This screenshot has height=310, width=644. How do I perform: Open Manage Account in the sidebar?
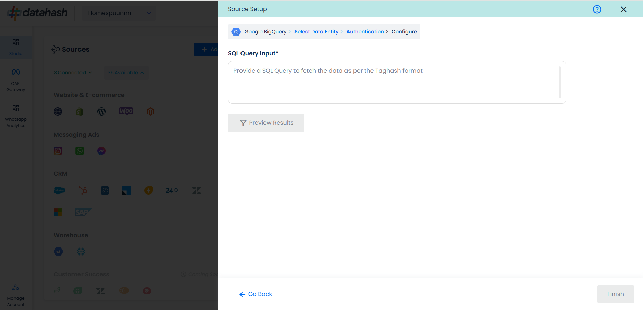(x=16, y=295)
